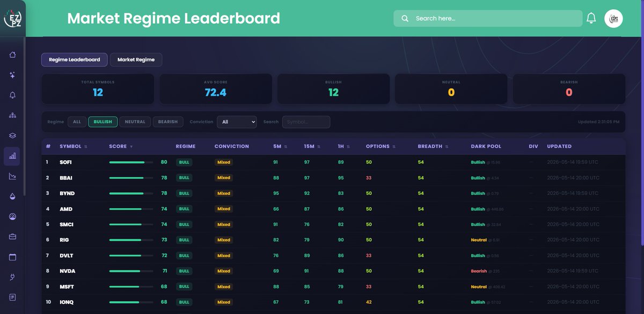Click SOFI score progress bar

pyautogui.click(x=131, y=162)
